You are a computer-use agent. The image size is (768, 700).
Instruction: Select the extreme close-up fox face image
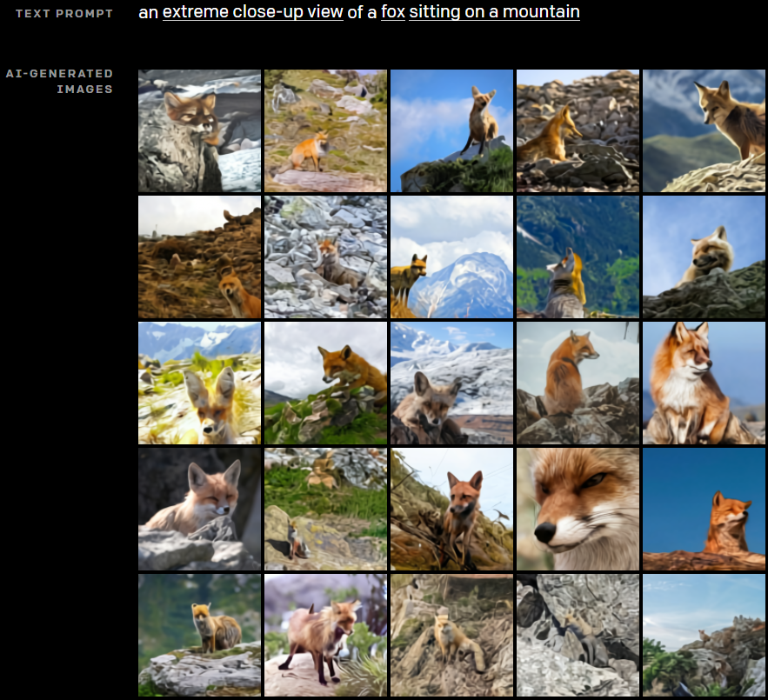tap(578, 509)
